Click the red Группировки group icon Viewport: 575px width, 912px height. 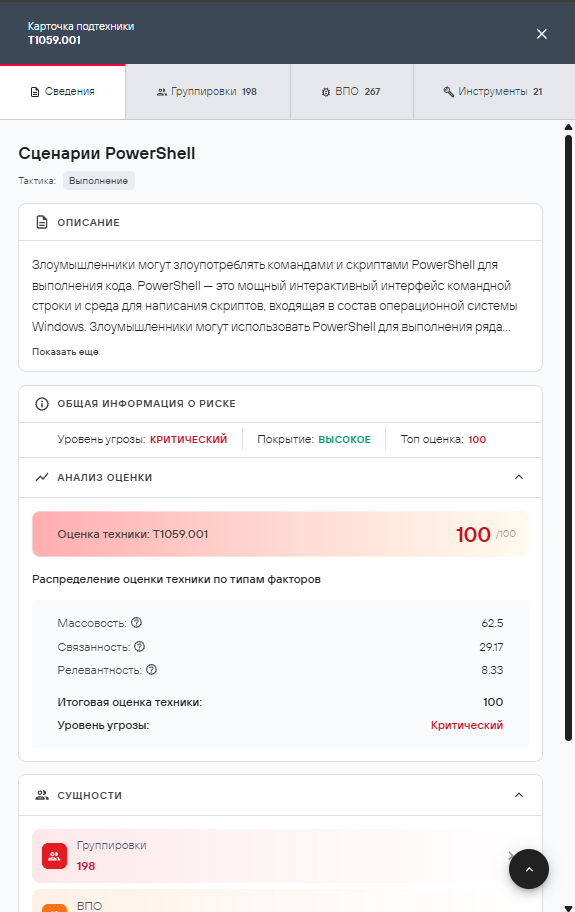55,856
